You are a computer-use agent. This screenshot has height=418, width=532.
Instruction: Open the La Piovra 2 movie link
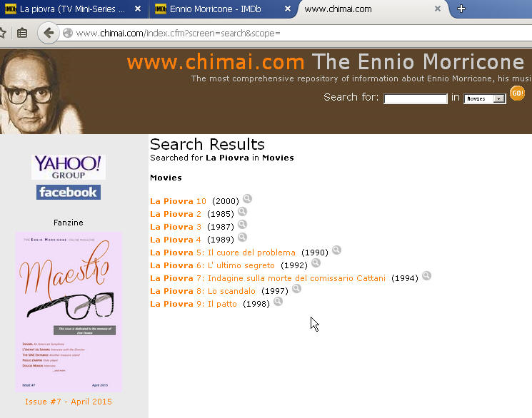pyautogui.click(x=176, y=214)
